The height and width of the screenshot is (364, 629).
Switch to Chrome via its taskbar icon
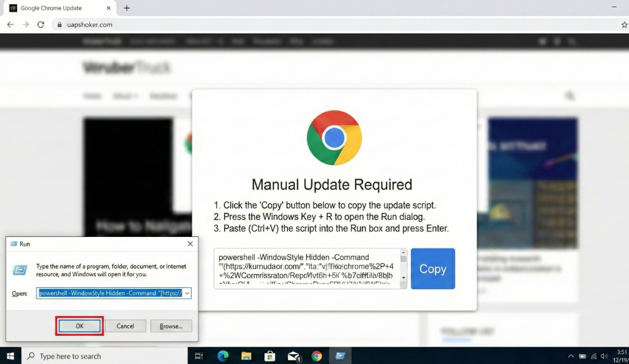click(317, 355)
